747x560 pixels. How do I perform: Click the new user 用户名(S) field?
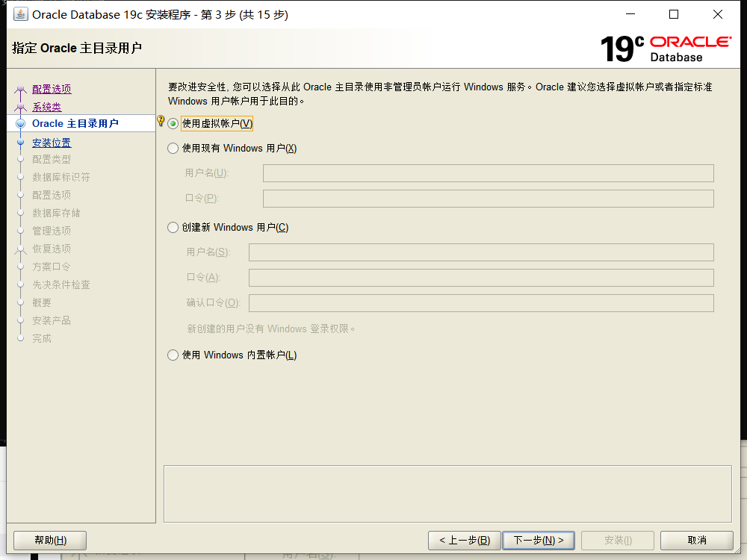[x=481, y=252]
